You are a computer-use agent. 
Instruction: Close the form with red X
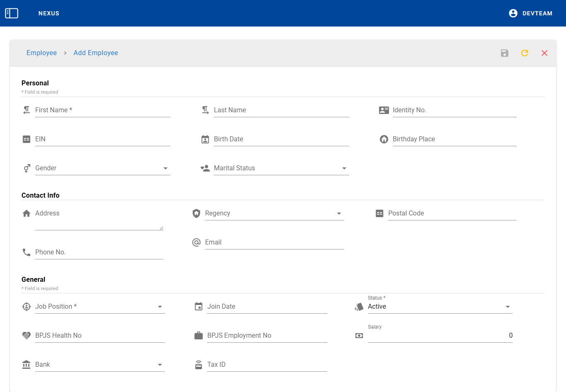coord(544,53)
